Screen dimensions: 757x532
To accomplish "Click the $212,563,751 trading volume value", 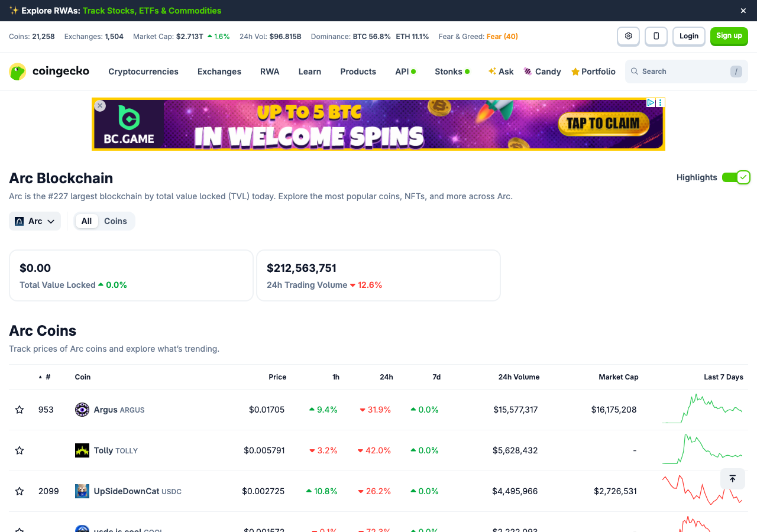I will click(x=302, y=268).
